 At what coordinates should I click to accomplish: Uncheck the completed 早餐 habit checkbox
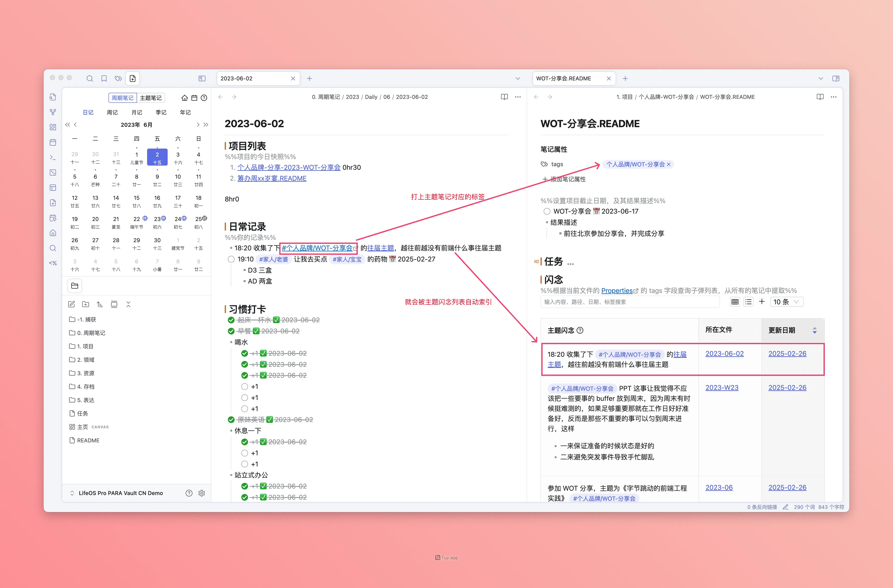point(231,331)
